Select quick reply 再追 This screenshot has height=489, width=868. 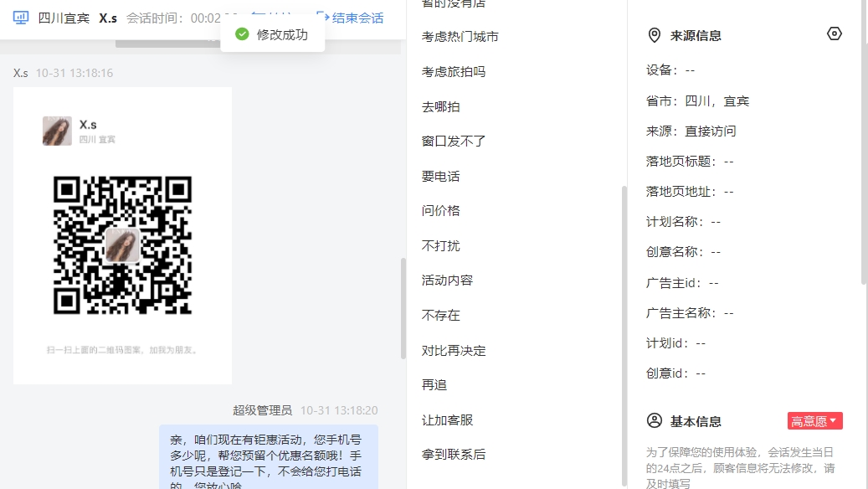(x=434, y=385)
